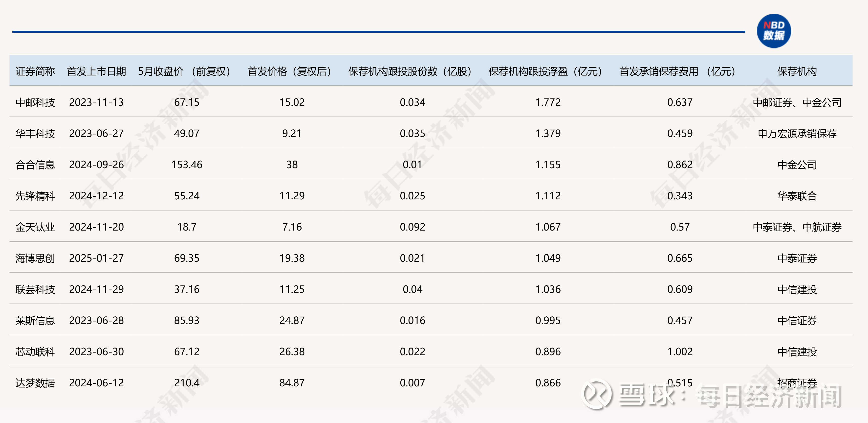The height and width of the screenshot is (423, 868).
Task: Click sponsor 华泰联合
Action: coord(797,196)
